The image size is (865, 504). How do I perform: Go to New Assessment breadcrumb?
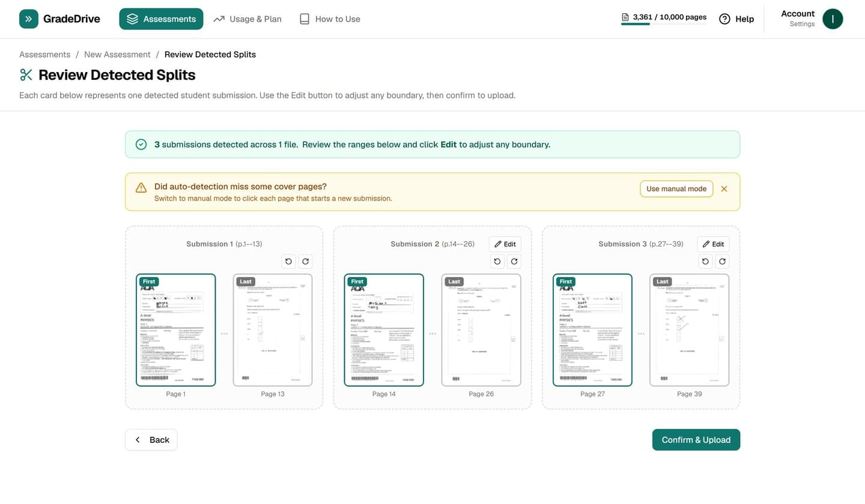tap(117, 54)
